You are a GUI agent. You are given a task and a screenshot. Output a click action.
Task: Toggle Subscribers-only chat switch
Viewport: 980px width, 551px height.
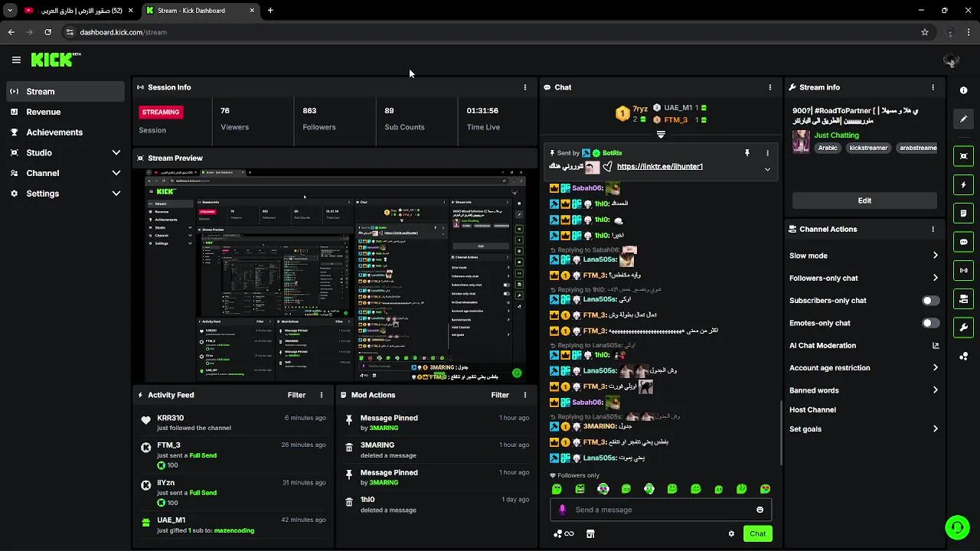[930, 301]
